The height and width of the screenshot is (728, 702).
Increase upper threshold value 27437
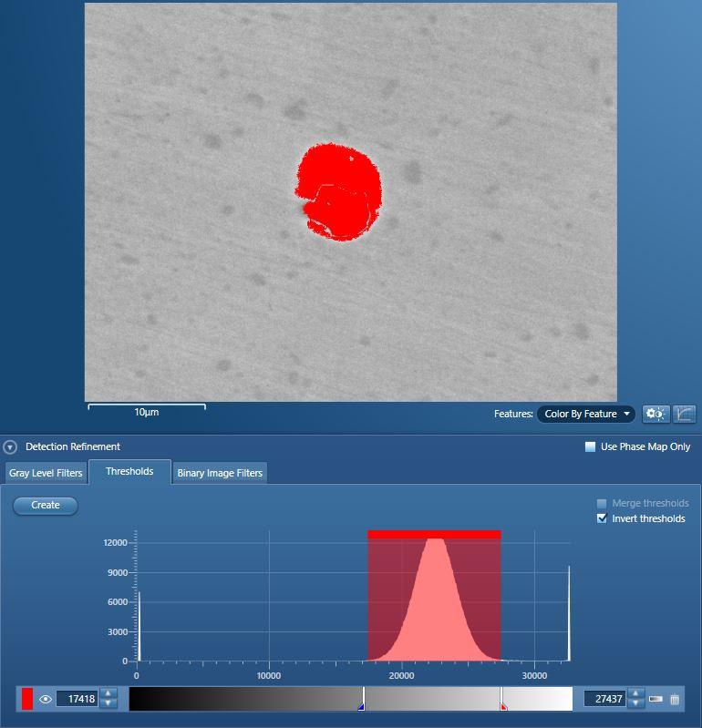[x=636, y=694]
